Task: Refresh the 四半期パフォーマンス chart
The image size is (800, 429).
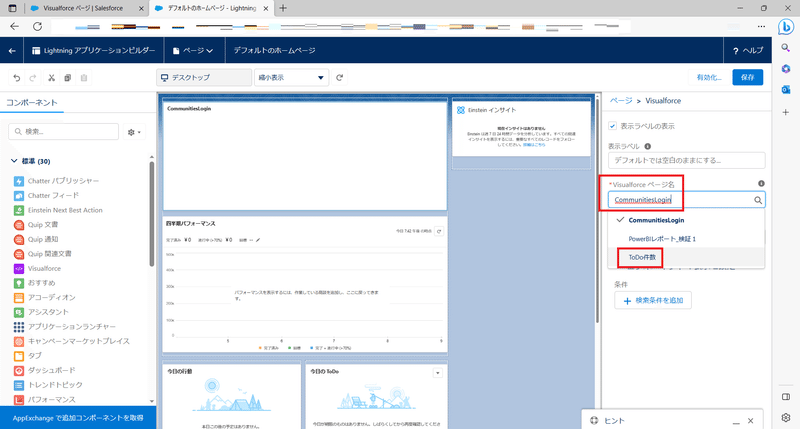Action: 439,231
